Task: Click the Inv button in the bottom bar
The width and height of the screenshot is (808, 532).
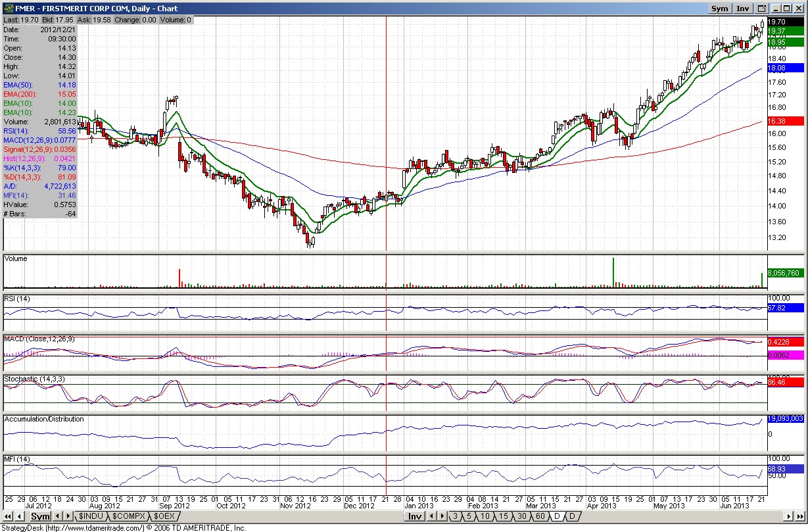Action: (414, 517)
